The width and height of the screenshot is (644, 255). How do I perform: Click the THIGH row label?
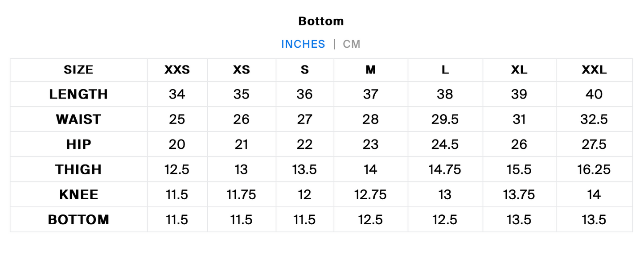78,169
